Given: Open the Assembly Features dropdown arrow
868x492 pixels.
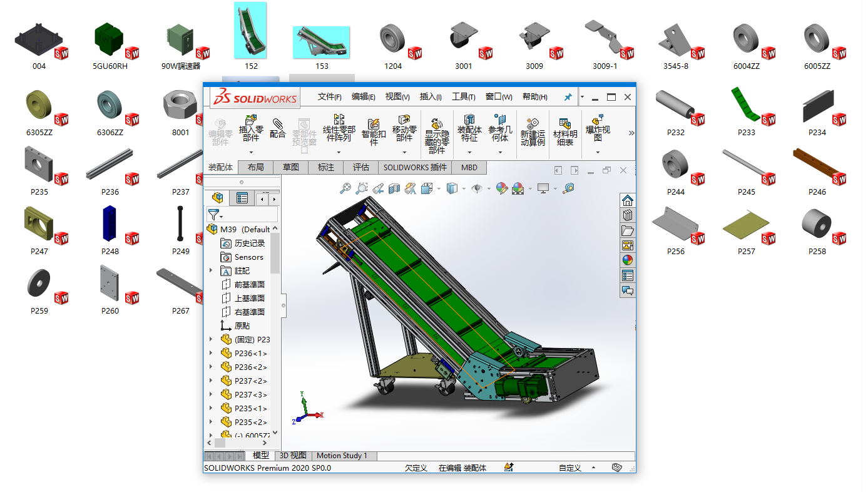Looking at the screenshot, I should (469, 152).
